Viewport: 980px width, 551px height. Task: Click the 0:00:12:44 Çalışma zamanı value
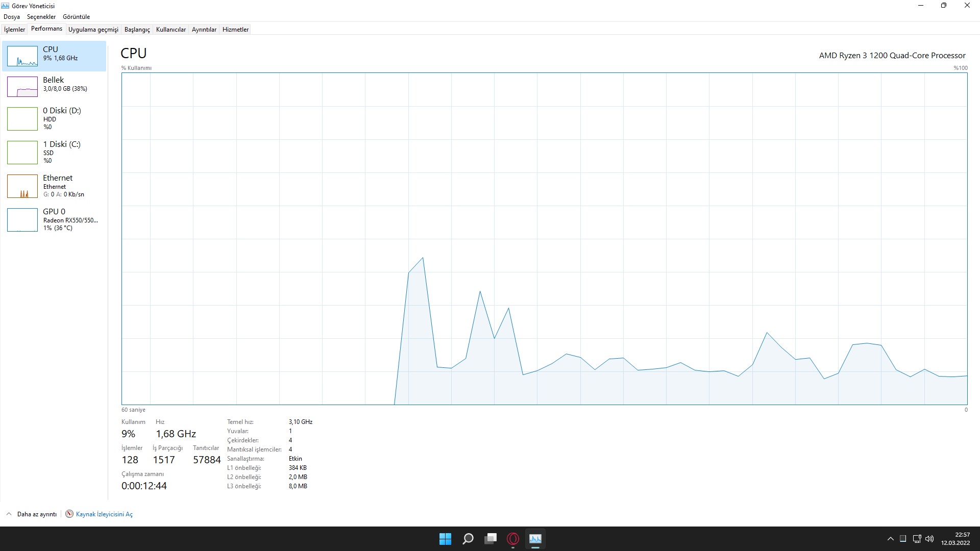pyautogui.click(x=144, y=486)
